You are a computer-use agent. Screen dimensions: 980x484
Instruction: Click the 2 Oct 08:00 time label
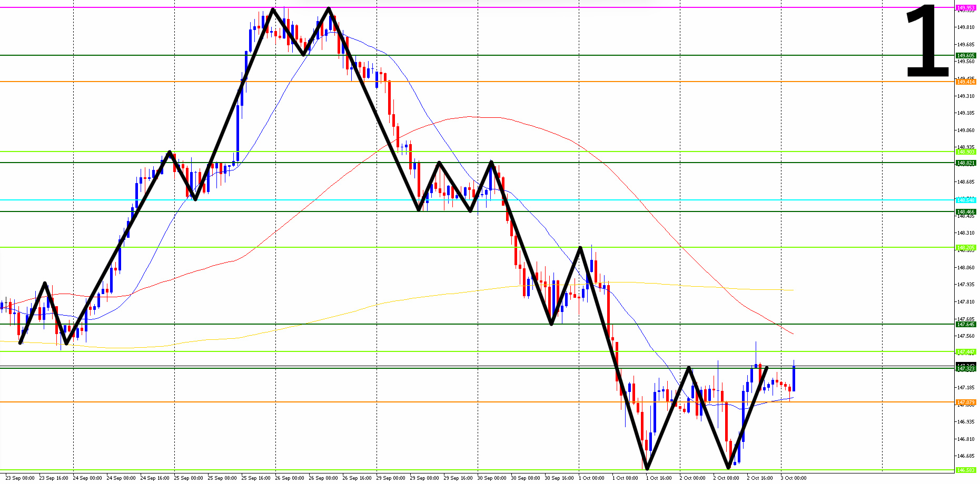pyautogui.click(x=727, y=478)
